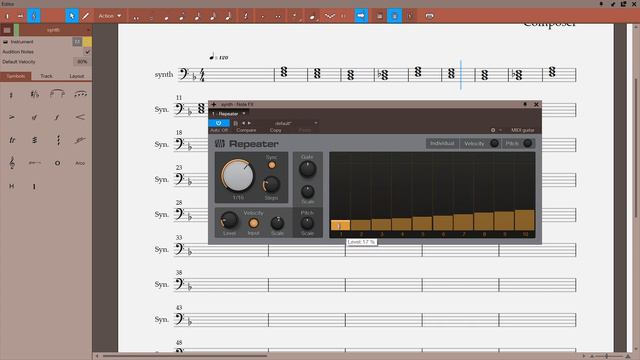Click the print icon in toolbar
This screenshot has width=640, height=360.
click(x=429, y=16)
